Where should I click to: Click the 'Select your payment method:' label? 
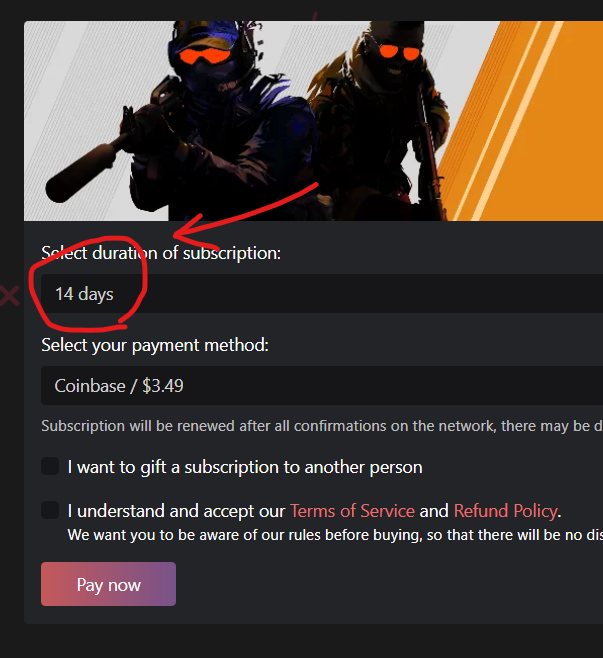click(x=155, y=345)
